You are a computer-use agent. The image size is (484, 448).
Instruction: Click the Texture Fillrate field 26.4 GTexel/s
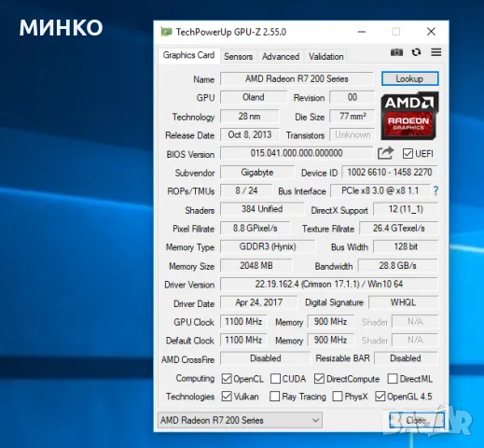(399, 228)
